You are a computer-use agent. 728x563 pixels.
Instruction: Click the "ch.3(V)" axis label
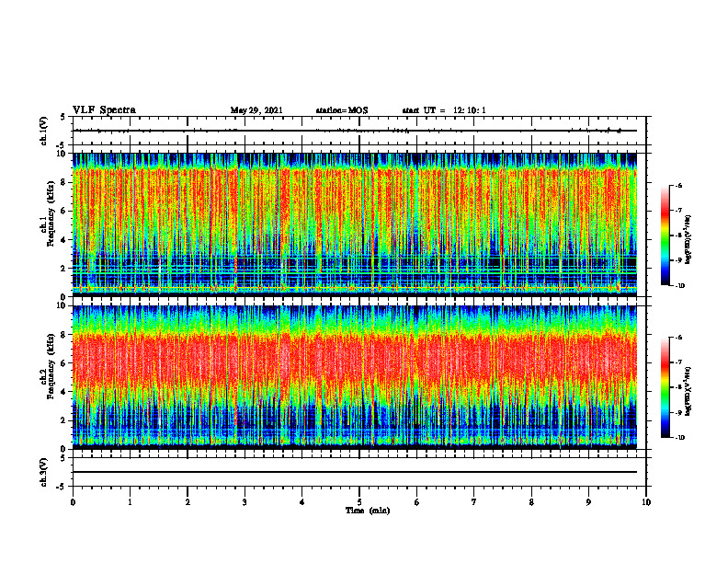tap(44, 472)
